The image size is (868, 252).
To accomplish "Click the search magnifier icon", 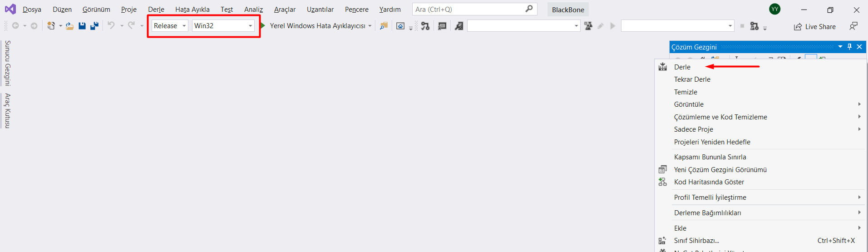I will click(x=529, y=9).
